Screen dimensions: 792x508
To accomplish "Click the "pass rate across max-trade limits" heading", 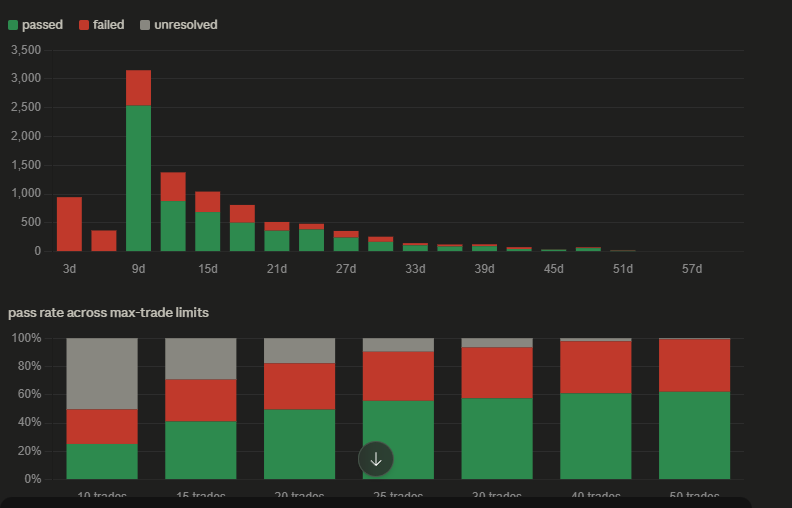I will tap(109, 313).
